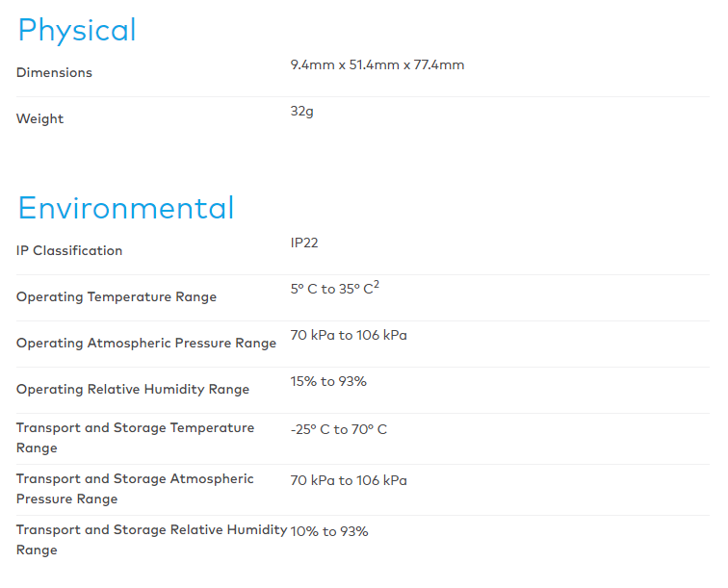This screenshot has height=588, width=728.
Task: Select the 9.4mm x 51.4mm x 77.4mm value
Action: click(x=377, y=65)
